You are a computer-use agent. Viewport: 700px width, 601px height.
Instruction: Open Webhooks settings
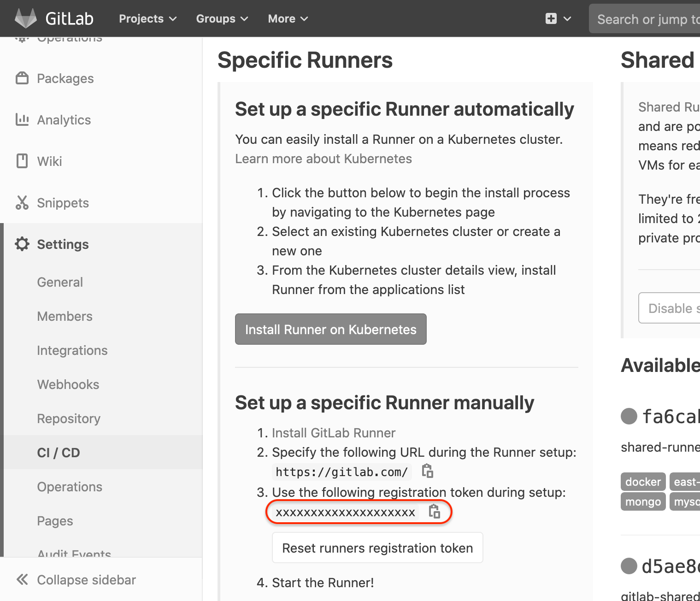point(68,384)
